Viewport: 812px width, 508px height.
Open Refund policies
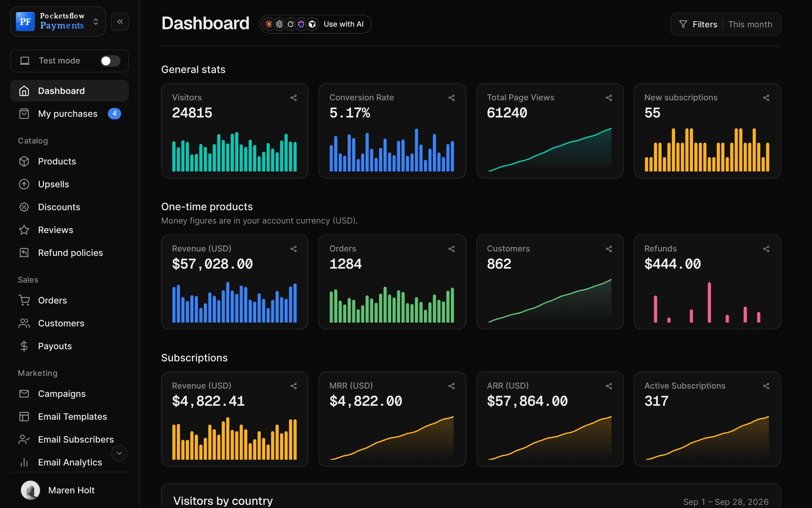69,253
